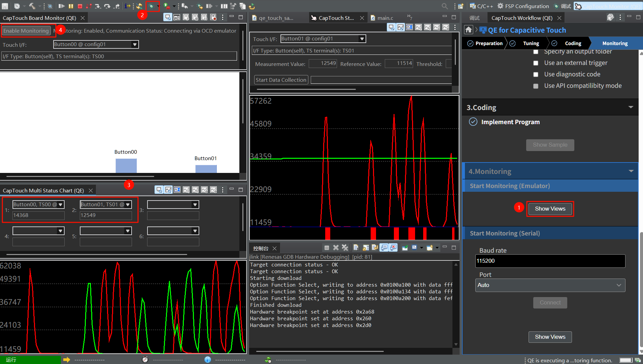
Task: Click the Debug bug icon in toolbar
Action: coord(151,6)
